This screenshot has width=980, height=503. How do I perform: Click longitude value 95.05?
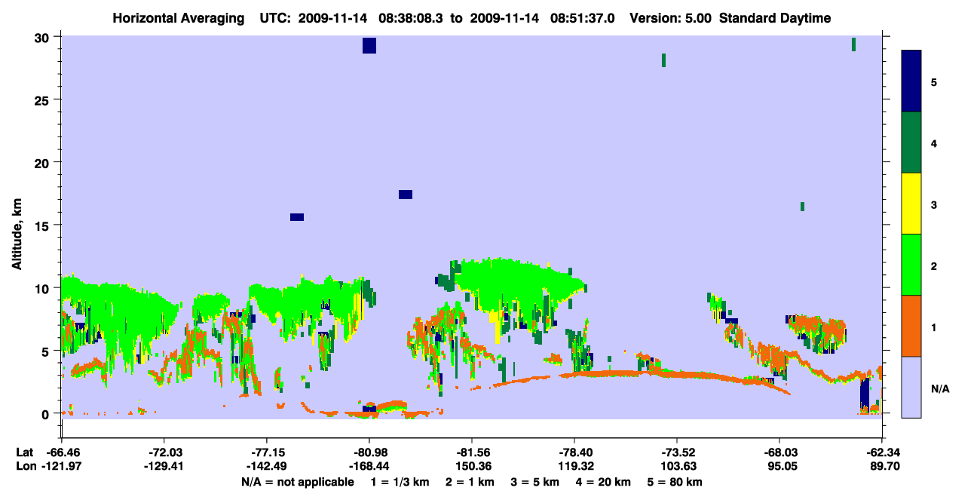[x=782, y=467]
